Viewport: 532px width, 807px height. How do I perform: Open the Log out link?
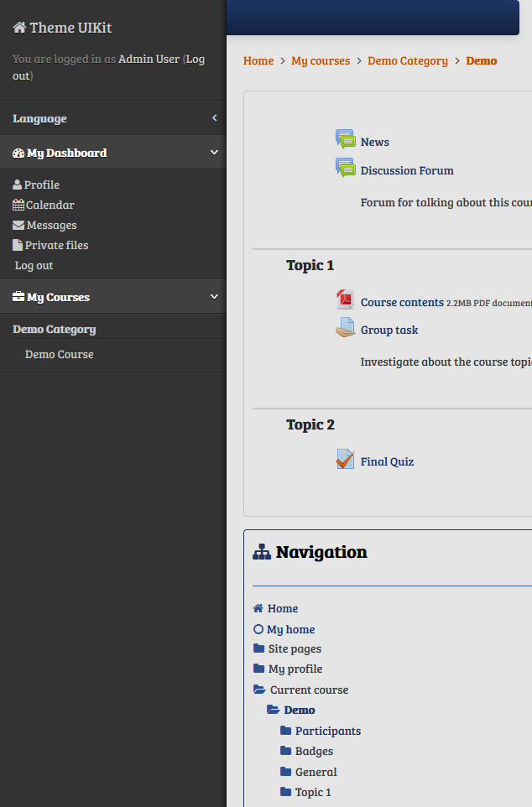click(34, 265)
